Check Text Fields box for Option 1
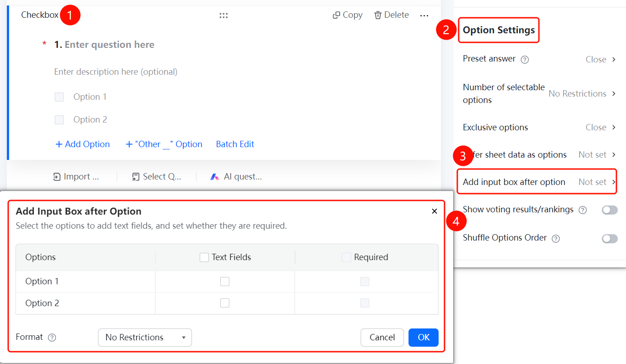Viewport: 626px width, 364px height. coord(225,282)
